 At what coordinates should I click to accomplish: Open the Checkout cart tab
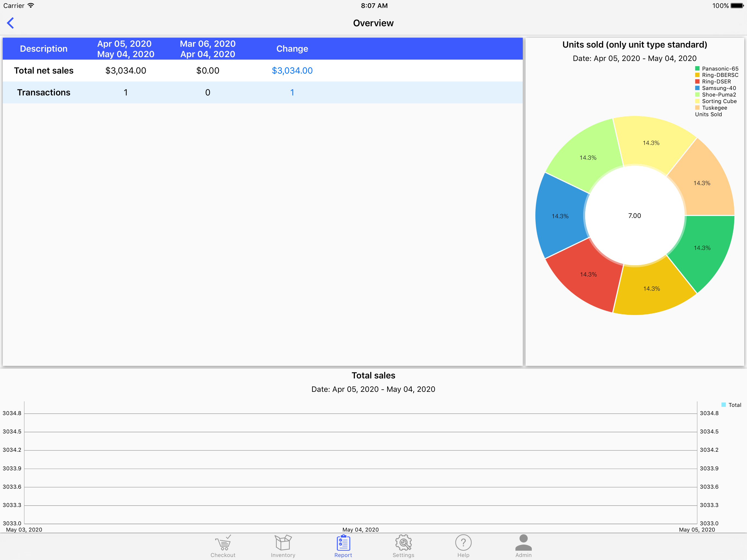tap(223, 546)
